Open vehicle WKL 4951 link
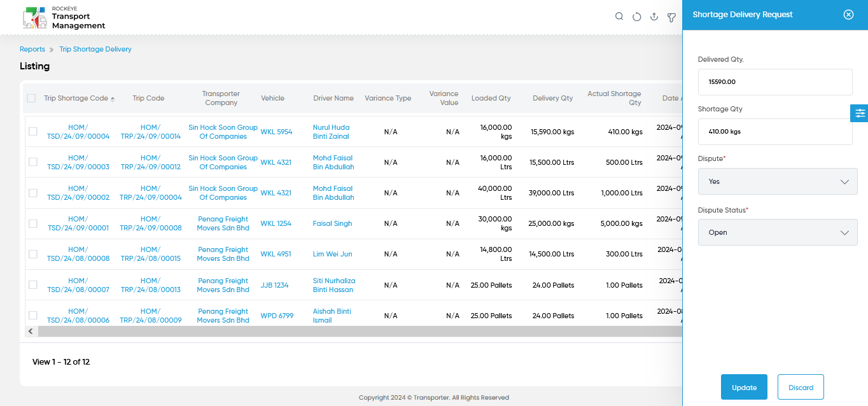The width and height of the screenshot is (868, 406). [276, 254]
